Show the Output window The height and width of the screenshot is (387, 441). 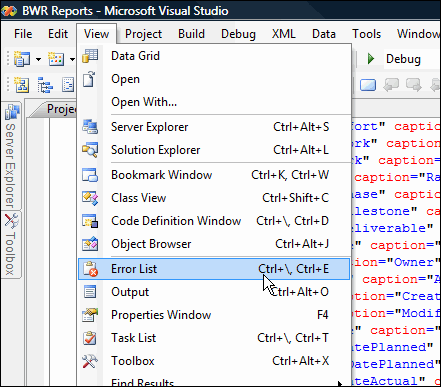(x=214, y=292)
